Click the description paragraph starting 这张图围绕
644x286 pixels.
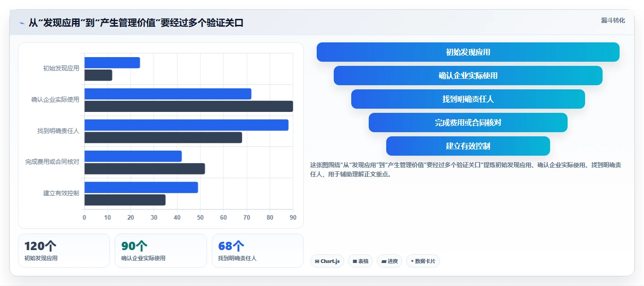click(465, 169)
